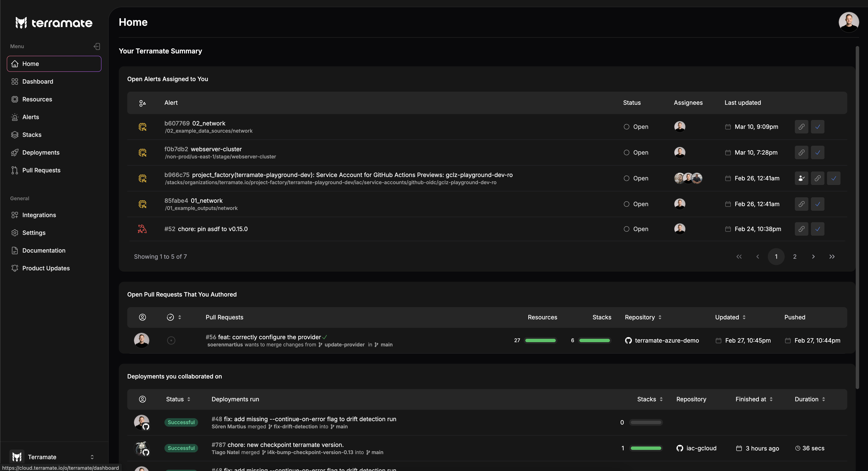Click the Open status circle for 85fabe4
This screenshot has width=868, height=471.
pos(626,204)
